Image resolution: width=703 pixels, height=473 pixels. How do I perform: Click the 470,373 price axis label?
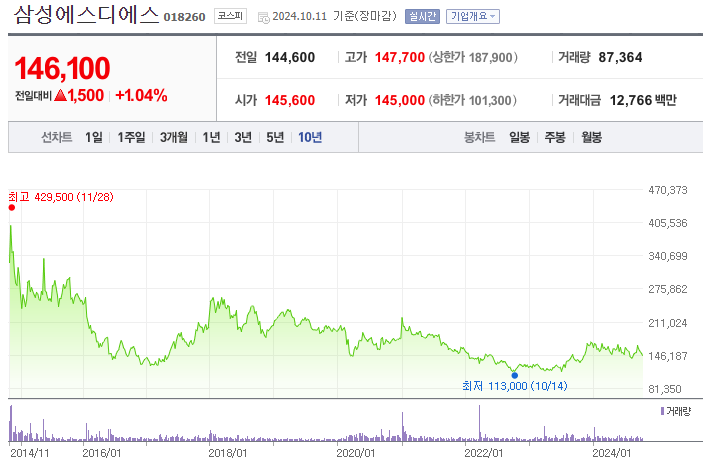668,190
